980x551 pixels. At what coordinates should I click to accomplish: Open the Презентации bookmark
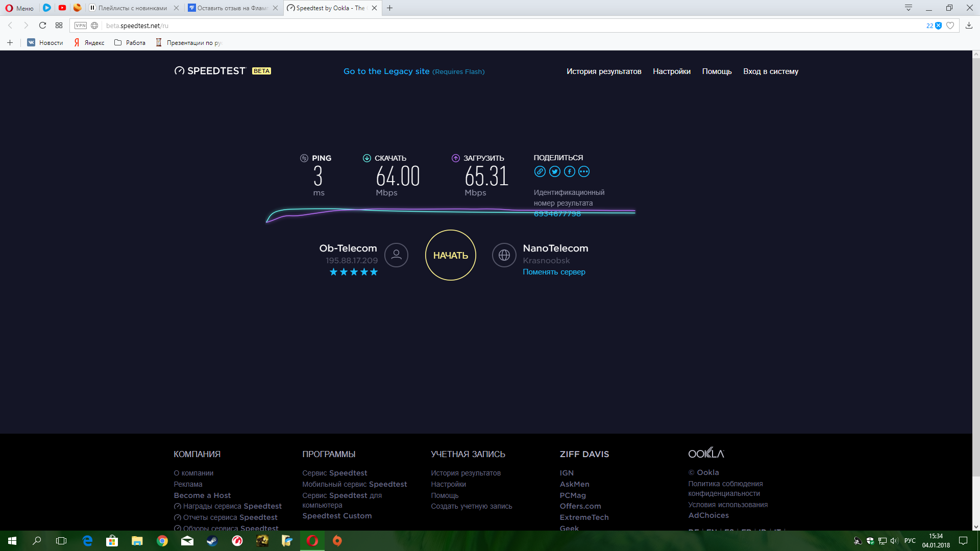[x=189, y=43]
